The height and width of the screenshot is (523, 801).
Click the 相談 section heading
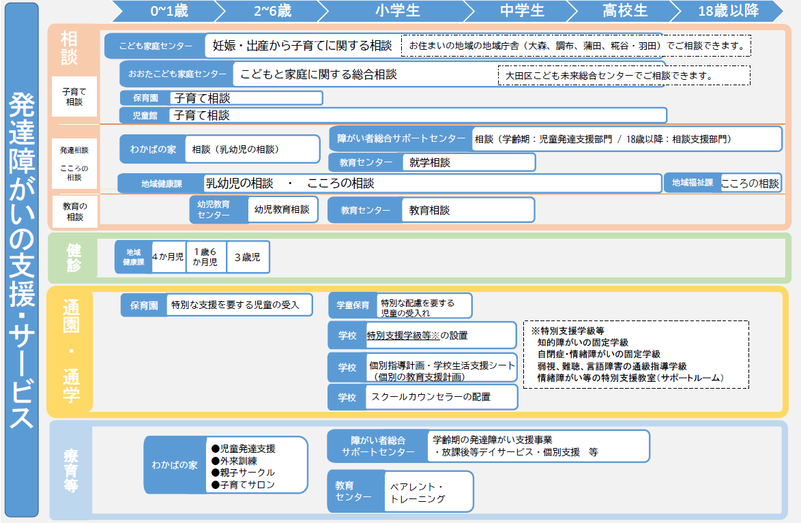pos(69,47)
